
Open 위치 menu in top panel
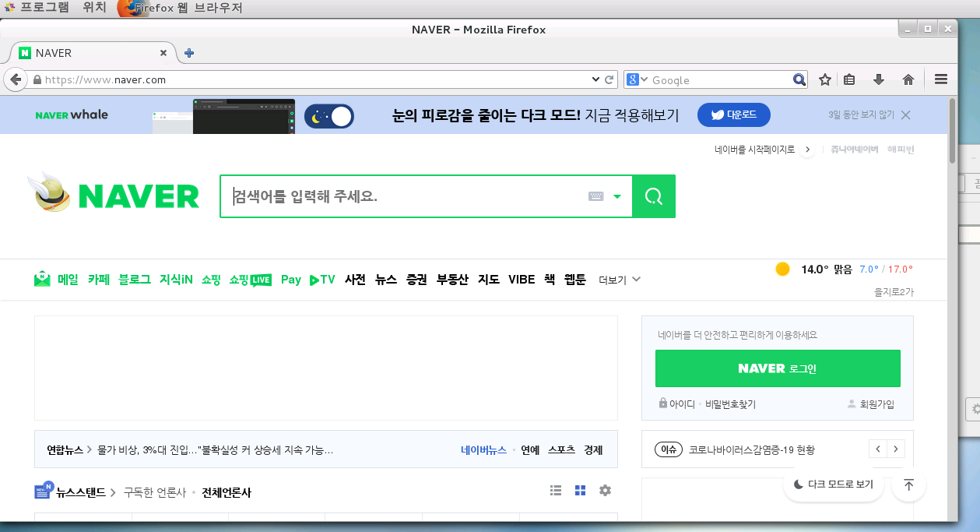94,8
